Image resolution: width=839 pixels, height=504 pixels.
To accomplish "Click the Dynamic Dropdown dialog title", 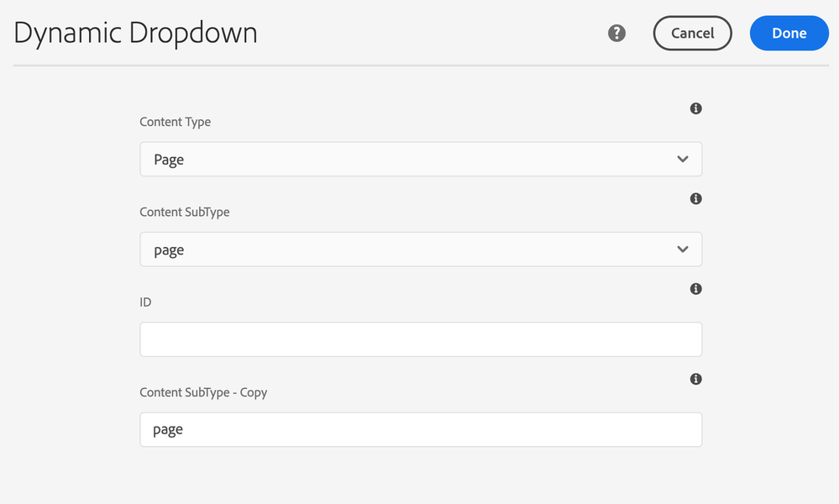I will [x=135, y=34].
